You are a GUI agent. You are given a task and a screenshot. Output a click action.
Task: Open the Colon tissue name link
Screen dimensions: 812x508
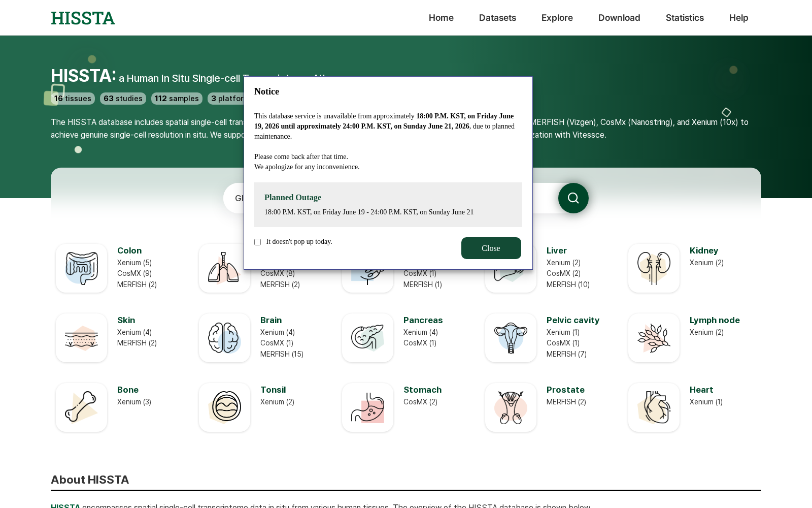[x=129, y=250]
